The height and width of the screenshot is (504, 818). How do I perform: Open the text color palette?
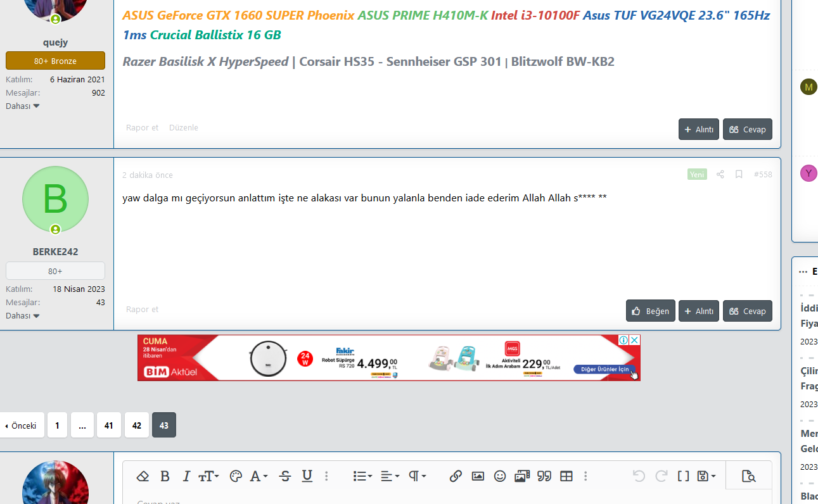coord(236,476)
